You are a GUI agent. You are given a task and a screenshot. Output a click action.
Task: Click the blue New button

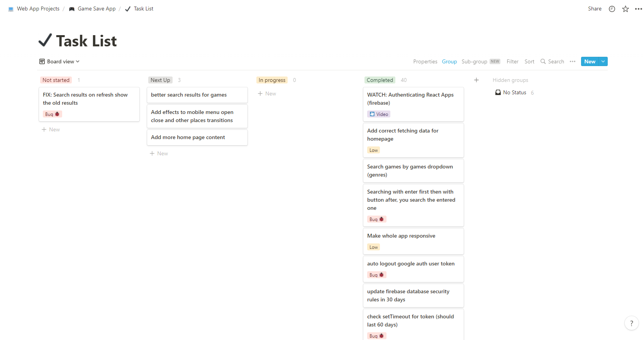coord(590,61)
